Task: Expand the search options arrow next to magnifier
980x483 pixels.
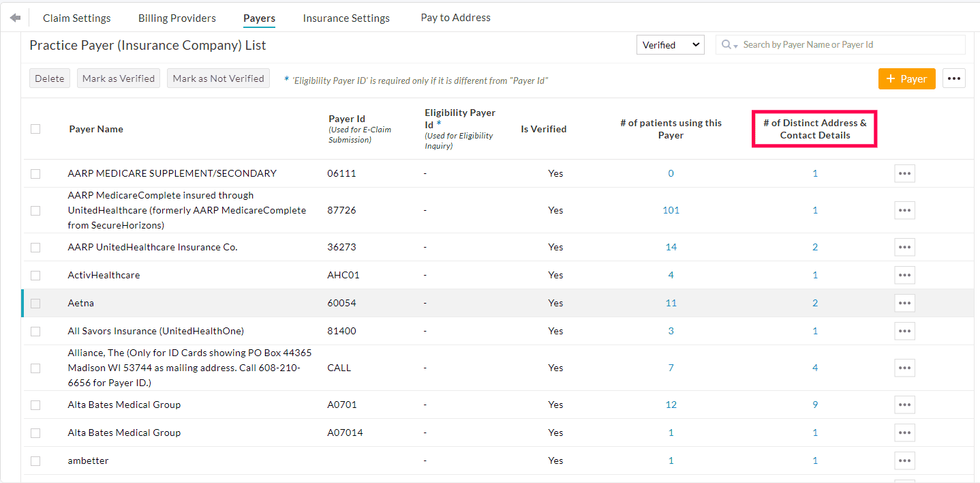Action: pos(735,46)
